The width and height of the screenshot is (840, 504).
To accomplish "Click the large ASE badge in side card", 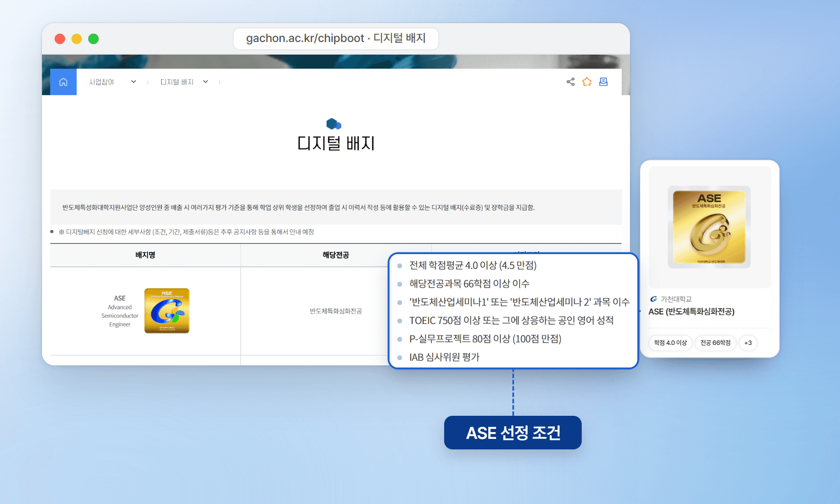I will pyautogui.click(x=709, y=227).
